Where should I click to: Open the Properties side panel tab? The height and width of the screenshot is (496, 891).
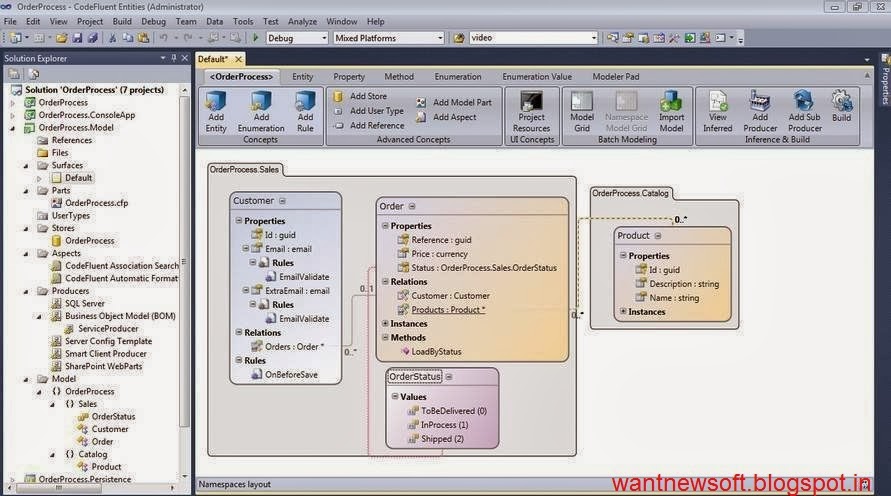click(885, 80)
